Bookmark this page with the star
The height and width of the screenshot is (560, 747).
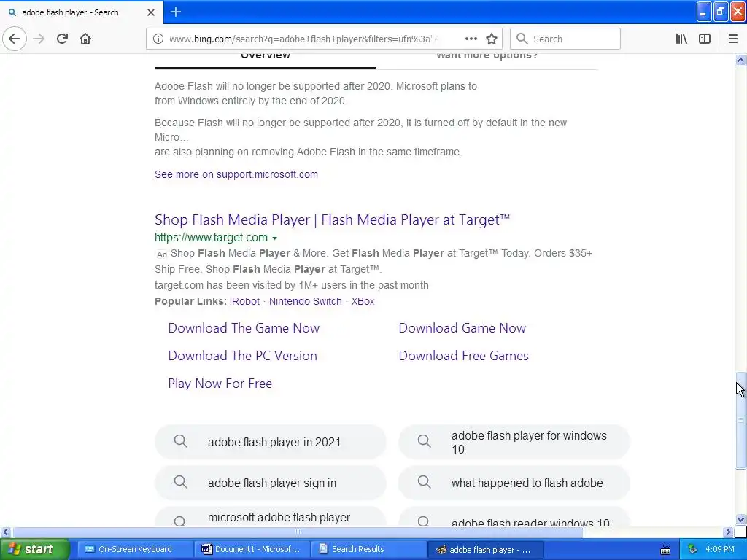492,39
